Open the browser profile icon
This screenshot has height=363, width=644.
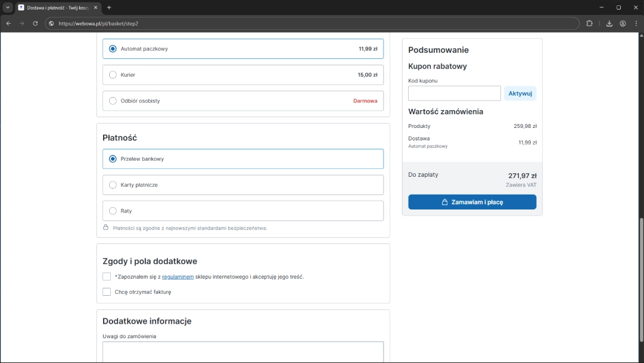pos(623,23)
